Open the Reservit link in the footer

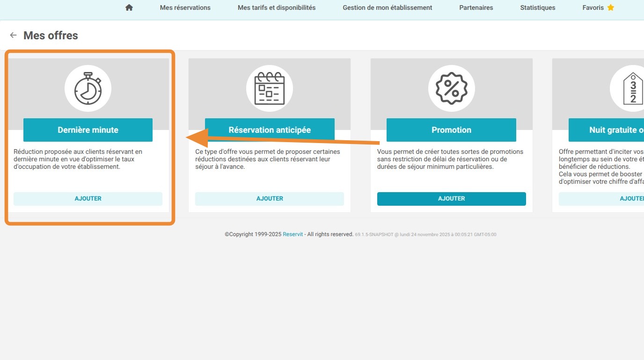(x=293, y=234)
